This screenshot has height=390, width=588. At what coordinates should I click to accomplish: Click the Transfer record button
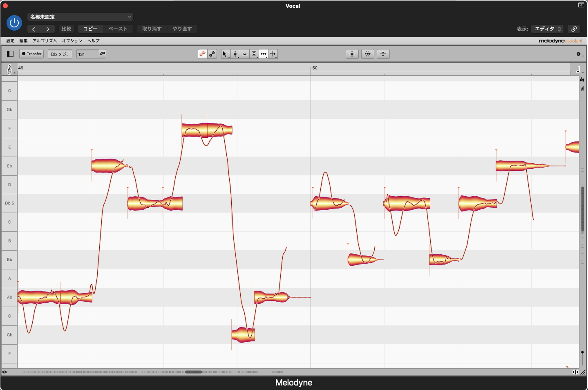point(31,54)
